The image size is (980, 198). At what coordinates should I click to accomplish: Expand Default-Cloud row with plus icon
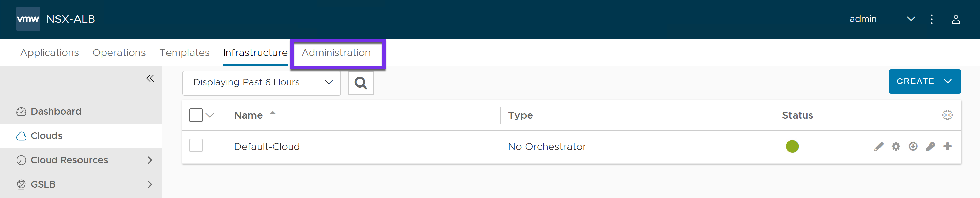(947, 146)
